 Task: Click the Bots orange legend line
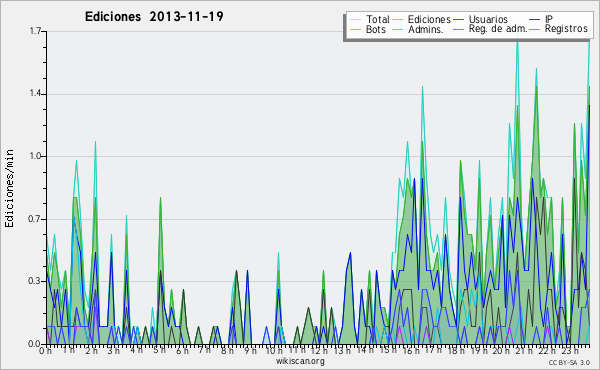(355, 29)
